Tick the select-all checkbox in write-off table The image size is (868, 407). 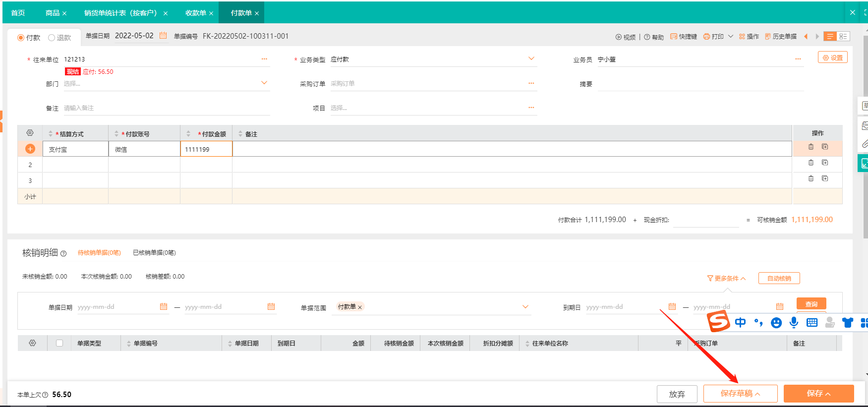tap(59, 343)
